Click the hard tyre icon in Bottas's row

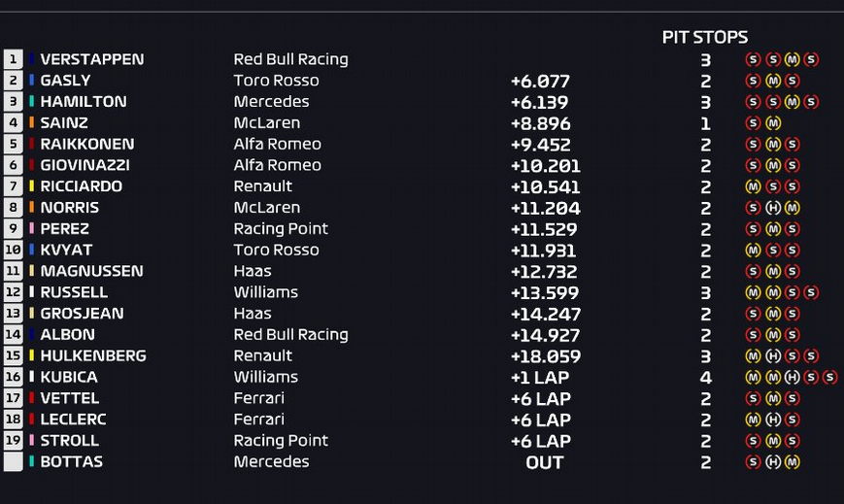click(x=772, y=462)
